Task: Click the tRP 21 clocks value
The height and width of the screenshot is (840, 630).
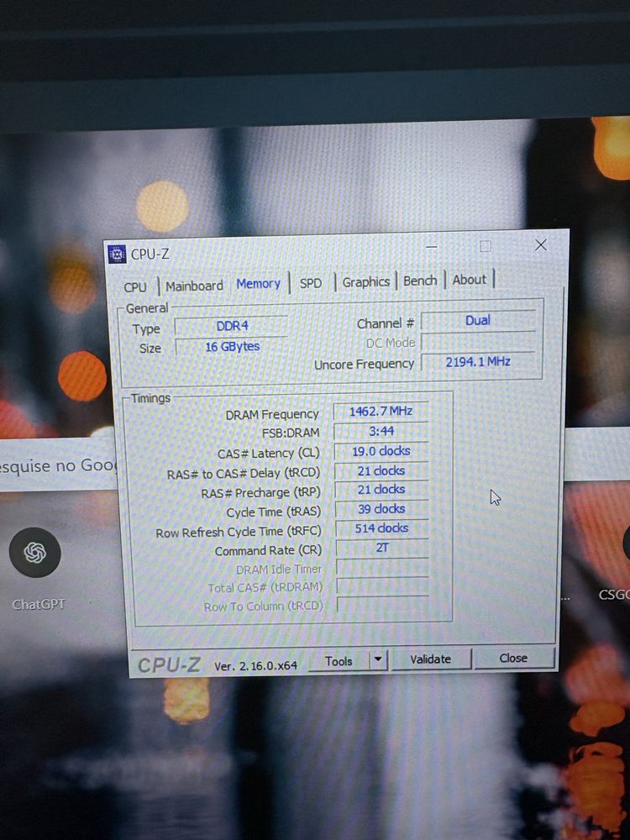Action: click(x=381, y=490)
